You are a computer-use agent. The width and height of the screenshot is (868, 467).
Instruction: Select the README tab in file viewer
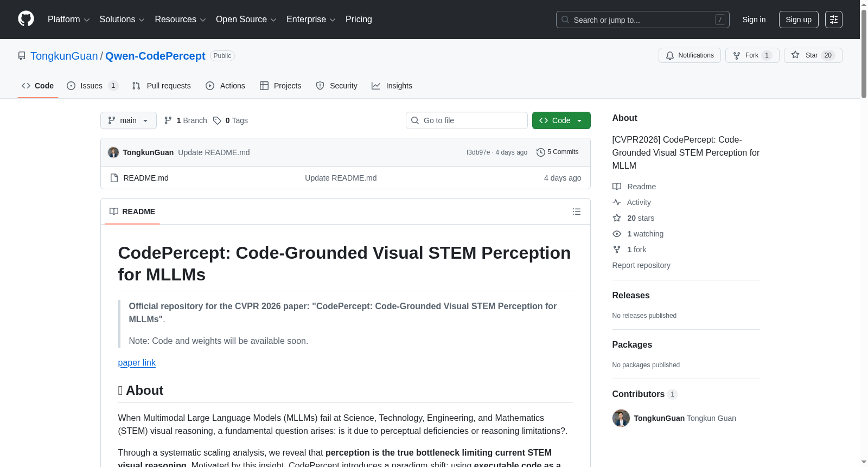pos(132,212)
